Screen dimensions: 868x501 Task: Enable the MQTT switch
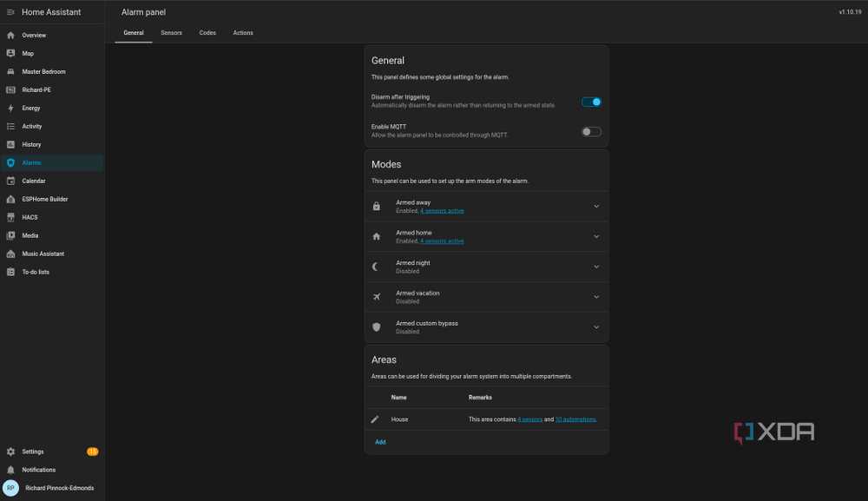tap(591, 132)
